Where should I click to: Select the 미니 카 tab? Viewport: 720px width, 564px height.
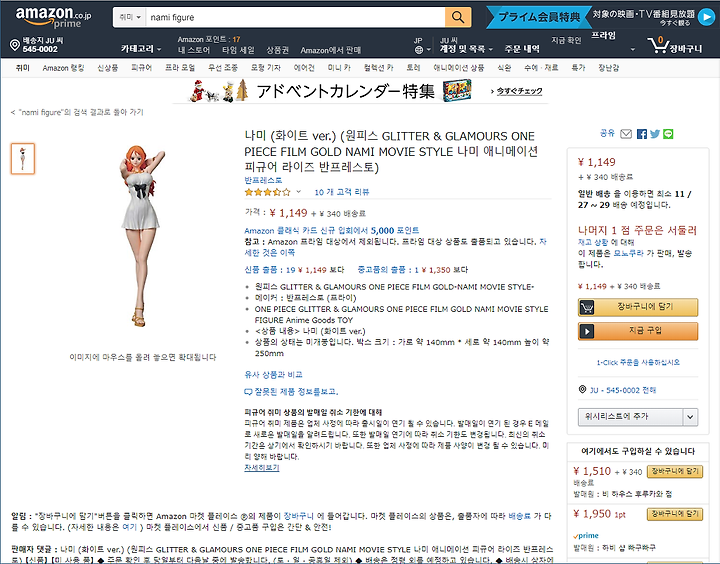tap(339, 68)
